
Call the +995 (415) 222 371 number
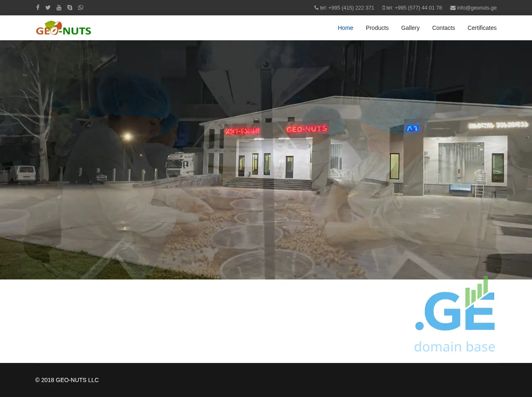pyautogui.click(x=347, y=7)
